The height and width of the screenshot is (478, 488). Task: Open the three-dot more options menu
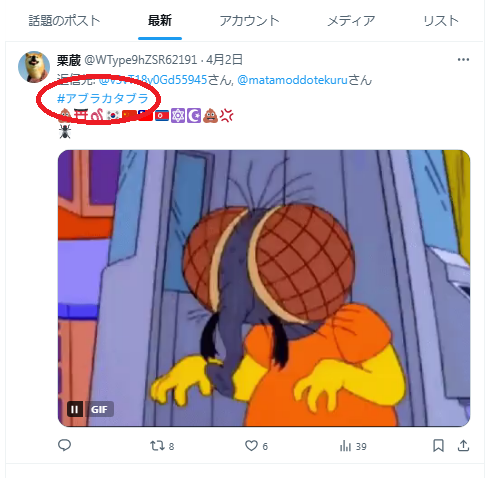click(463, 60)
